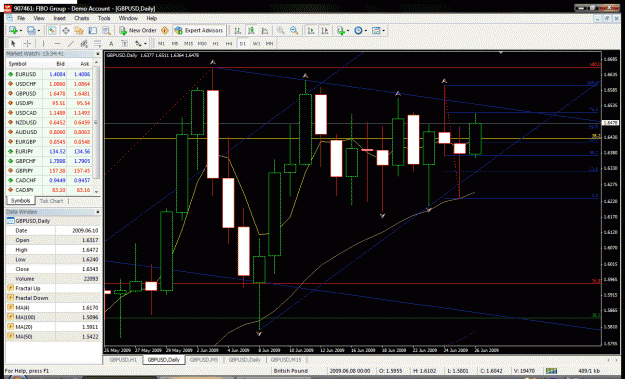The height and width of the screenshot is (379, 625).
Task: Select the USDJPY row in Market Watch
Action: [x=49, y=103]
